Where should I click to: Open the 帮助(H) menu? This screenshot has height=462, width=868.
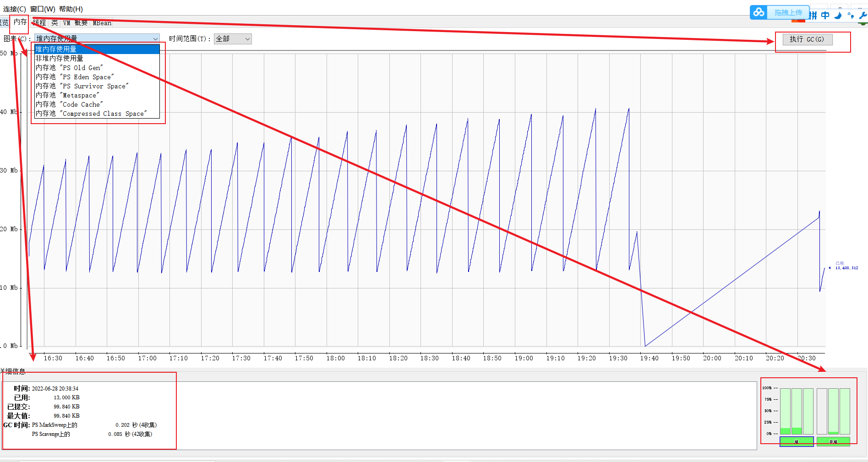coord(71,9)
